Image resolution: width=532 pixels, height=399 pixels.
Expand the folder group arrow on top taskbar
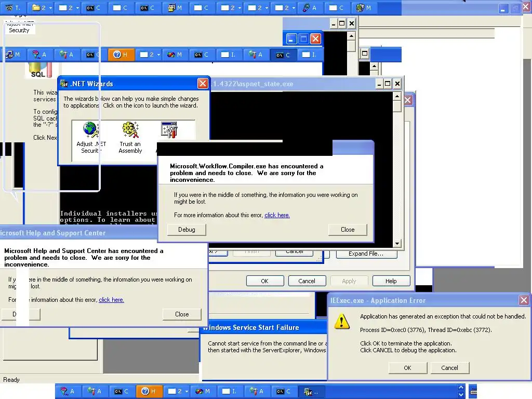50,8
